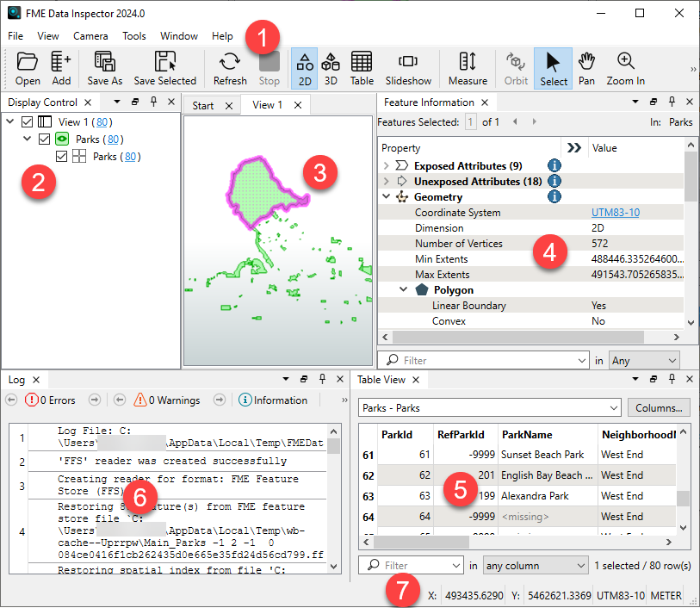Go to previous selected feature arrow

coord(515,121)
